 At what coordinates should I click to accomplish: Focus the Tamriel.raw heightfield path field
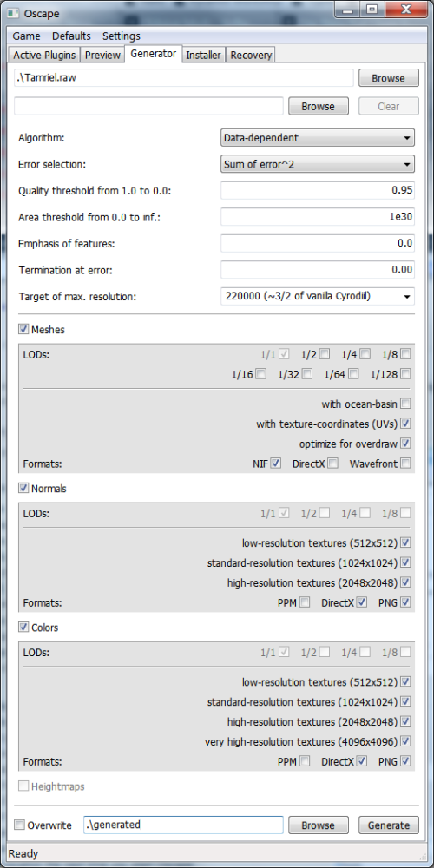[183, 78]
